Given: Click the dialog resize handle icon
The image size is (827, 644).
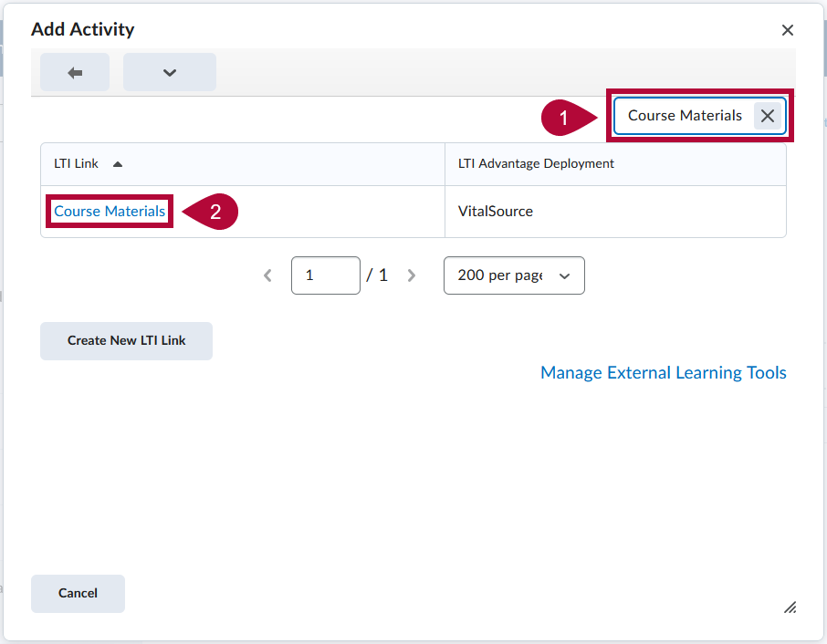Looking at the screenshot, I should coord(790,608).
